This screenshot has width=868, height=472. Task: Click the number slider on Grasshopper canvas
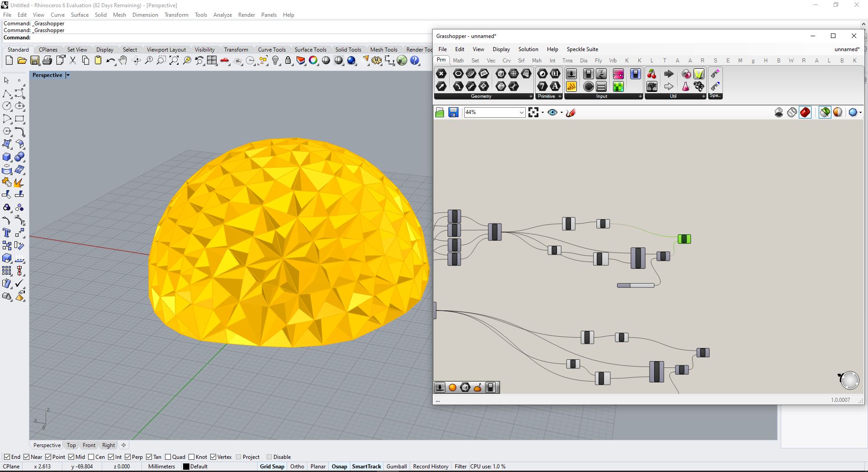click(636, 286)
